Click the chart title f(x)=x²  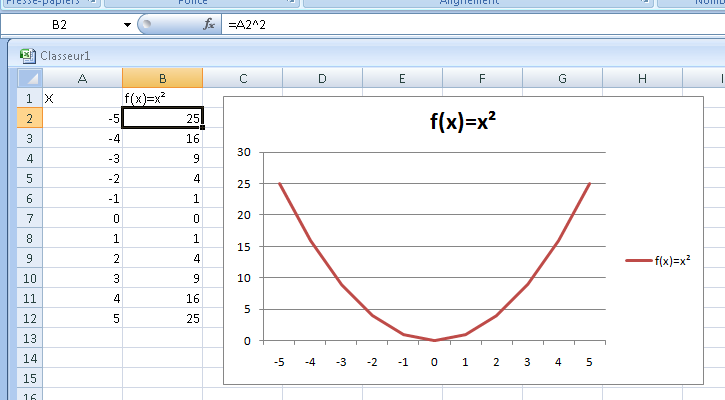(x=463, y=122)
